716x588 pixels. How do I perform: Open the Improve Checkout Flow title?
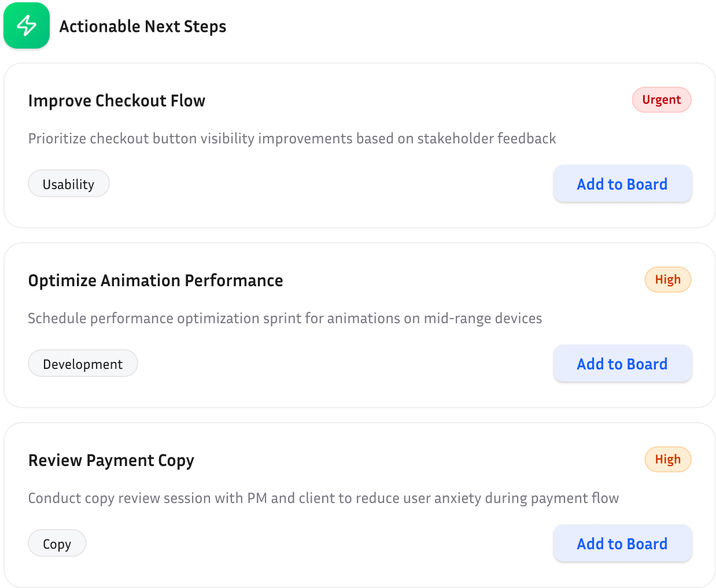pos(117,101)
